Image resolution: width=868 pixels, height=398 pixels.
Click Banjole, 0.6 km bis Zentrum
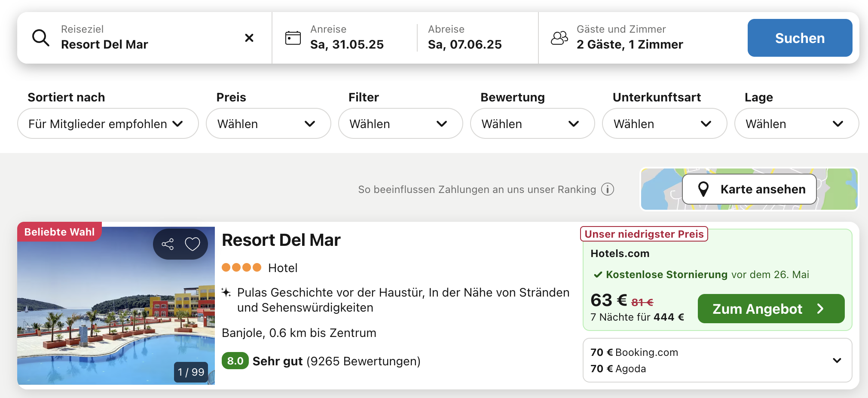(x=299, y=333)
